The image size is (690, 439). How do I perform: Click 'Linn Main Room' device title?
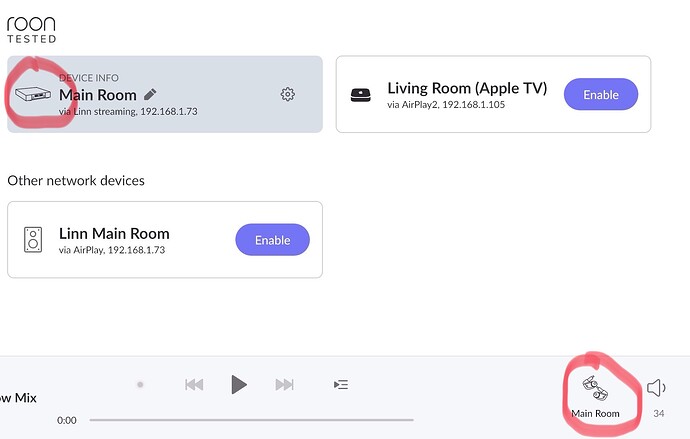[114, 234]
